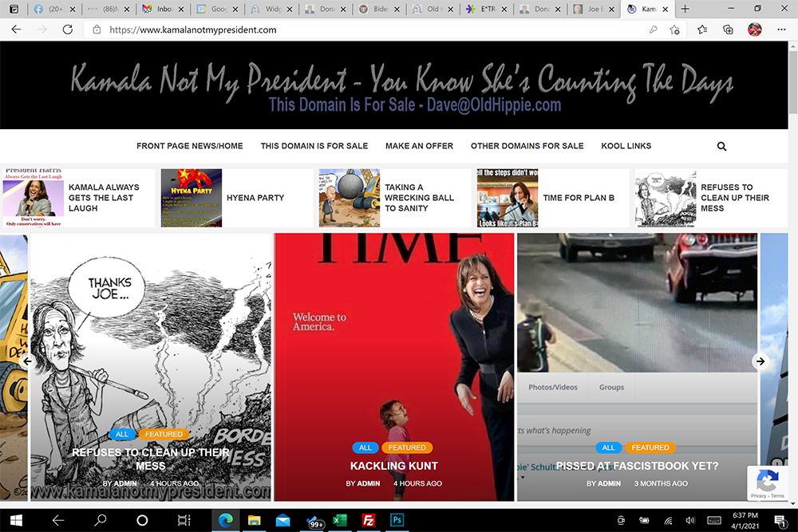Click ALL tag on the TIME cover slide
This screenshot has height=532, width=798.
(365, 447)
